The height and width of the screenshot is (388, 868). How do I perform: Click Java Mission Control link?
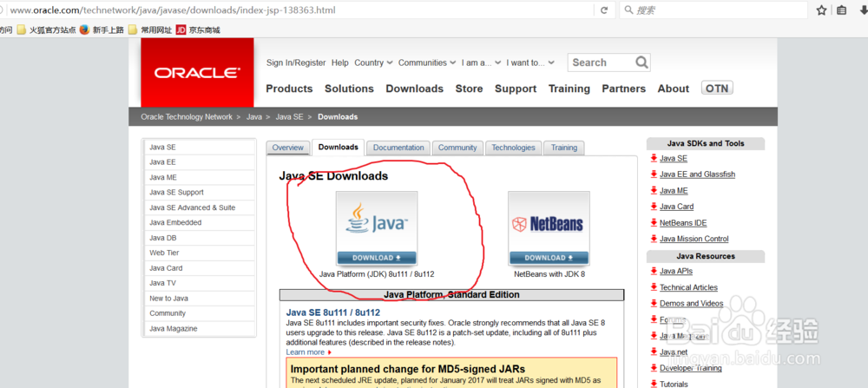pyautogui.click(x=694, y=239)
